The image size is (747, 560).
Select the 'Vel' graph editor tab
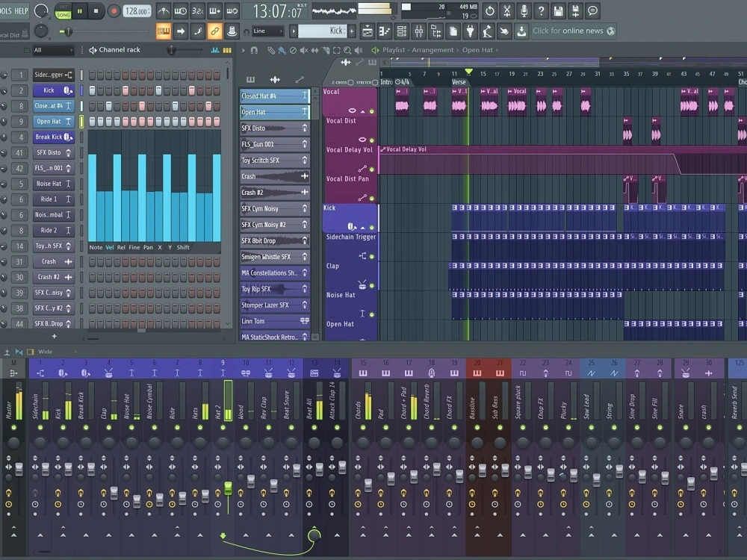[110, 248]
